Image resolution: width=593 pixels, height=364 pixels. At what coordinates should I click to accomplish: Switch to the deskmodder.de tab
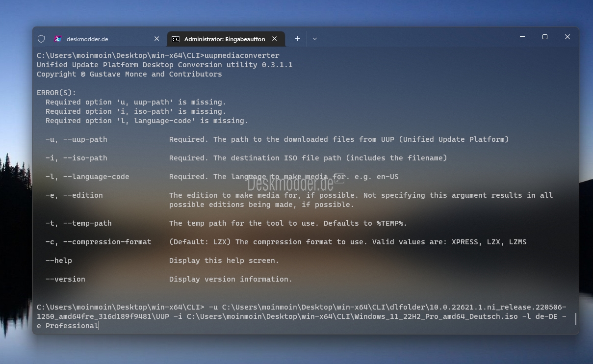(x=107, y=39)
